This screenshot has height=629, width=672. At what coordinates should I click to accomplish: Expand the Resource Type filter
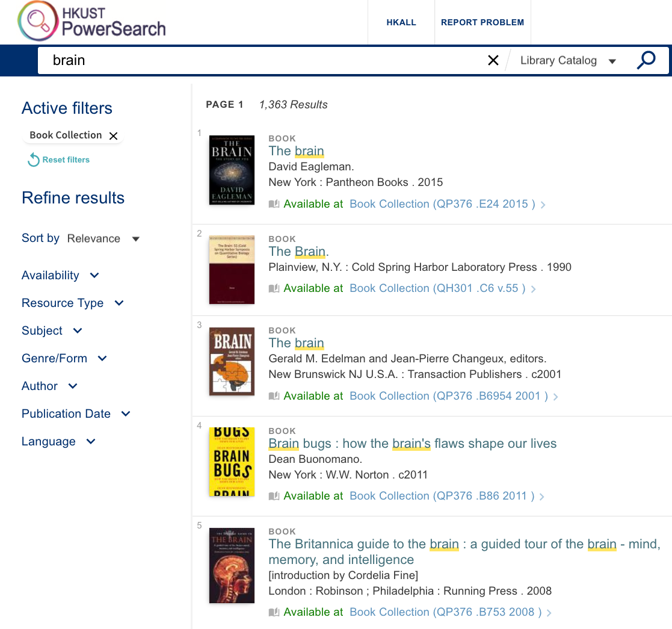pyautogui.click(x=73, y=303)
